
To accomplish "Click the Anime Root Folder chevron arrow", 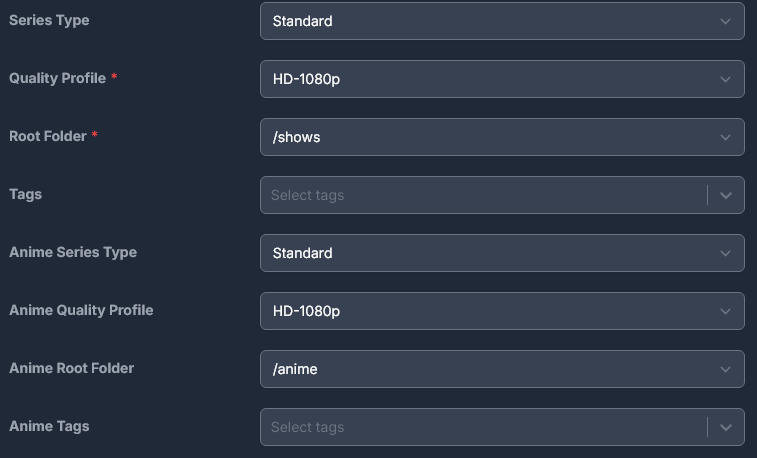I will click(x=726, y=369).
